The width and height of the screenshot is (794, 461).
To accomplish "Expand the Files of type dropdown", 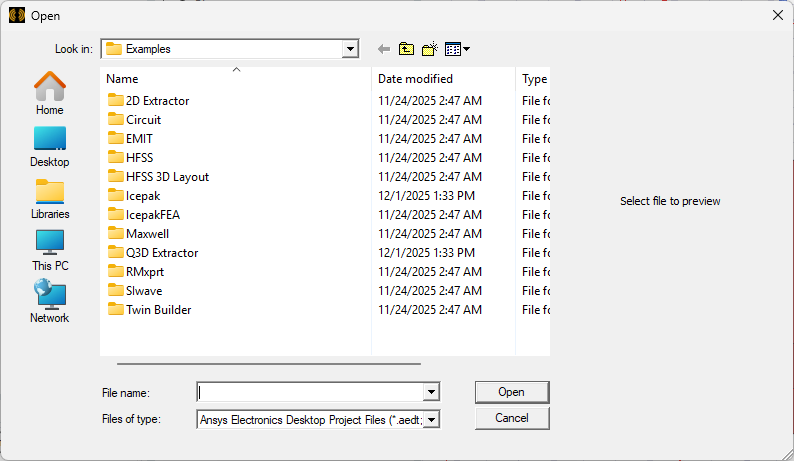I will click(431, 419).
